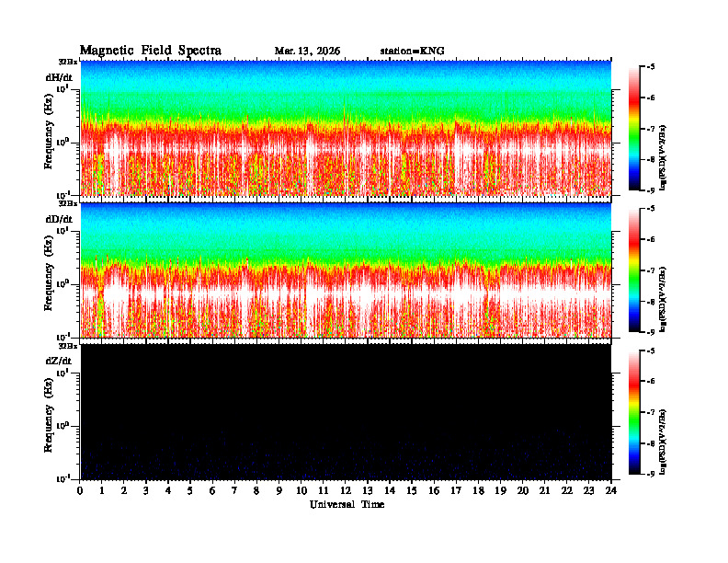Viewport: 728px width, 563px height.
Task: Click hour tick label 13 on time axis
Action: [368, 490]
